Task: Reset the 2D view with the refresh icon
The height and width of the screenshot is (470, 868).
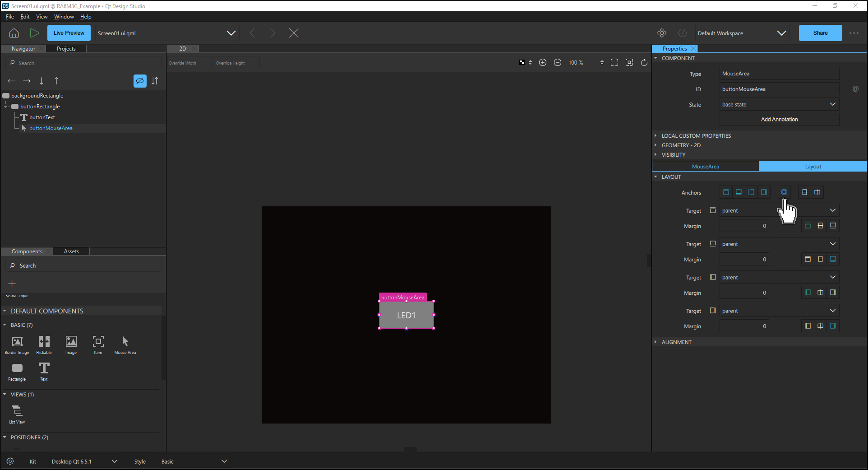Action: coord(644,63)
